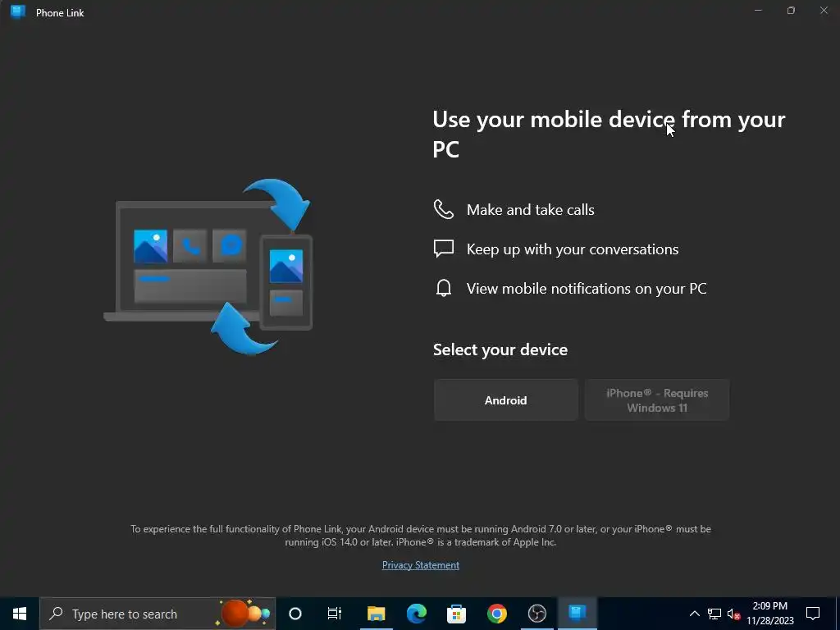The image size is (840, 630).
Task: Show hidden system tray icons
Action: click(x=694, y=614)
